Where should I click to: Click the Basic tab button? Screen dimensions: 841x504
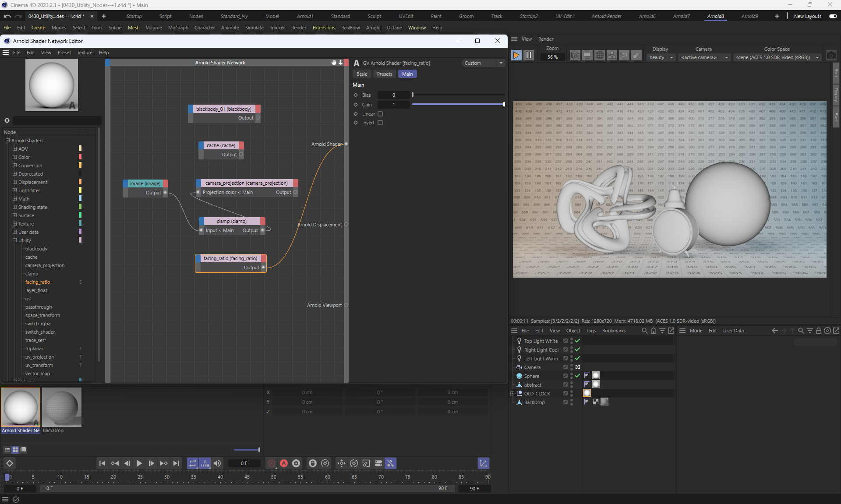tap(362, 74)
